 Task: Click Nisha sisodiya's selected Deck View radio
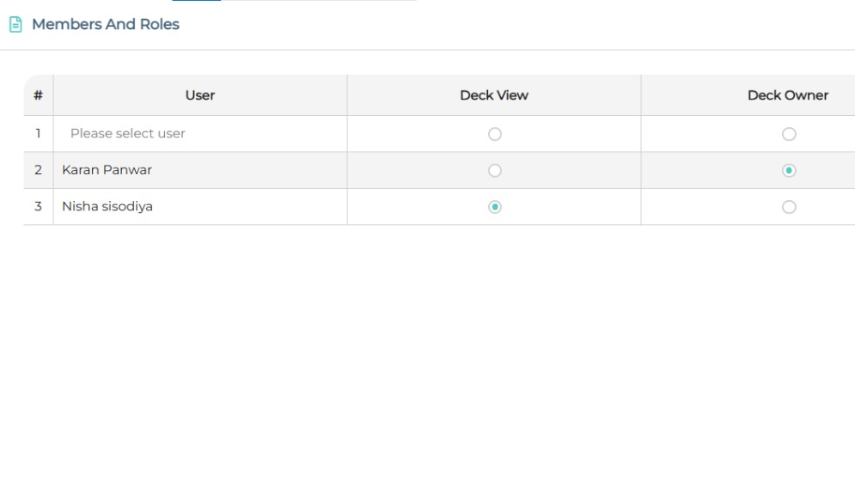click(494, 207)
